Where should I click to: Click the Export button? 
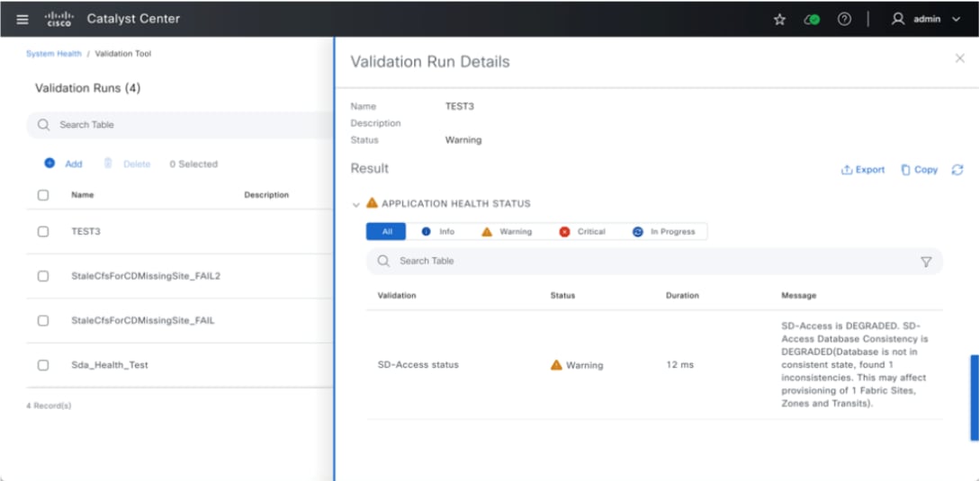863,170
